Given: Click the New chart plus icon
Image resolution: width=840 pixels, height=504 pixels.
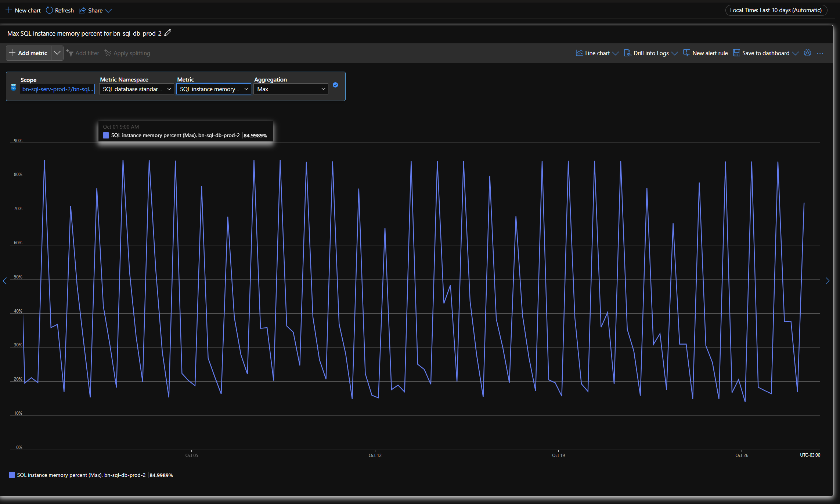Looking at the screenshot, I should pos(9,10).
